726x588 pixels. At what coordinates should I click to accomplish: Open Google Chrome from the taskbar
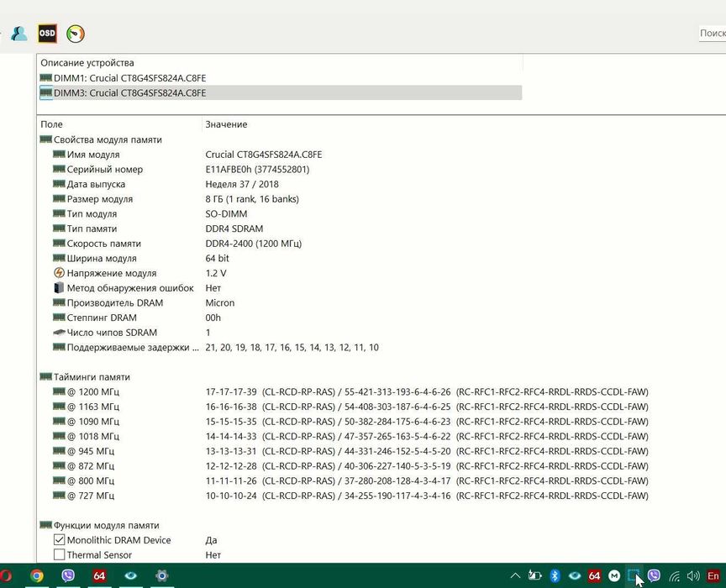pos(37,575)
